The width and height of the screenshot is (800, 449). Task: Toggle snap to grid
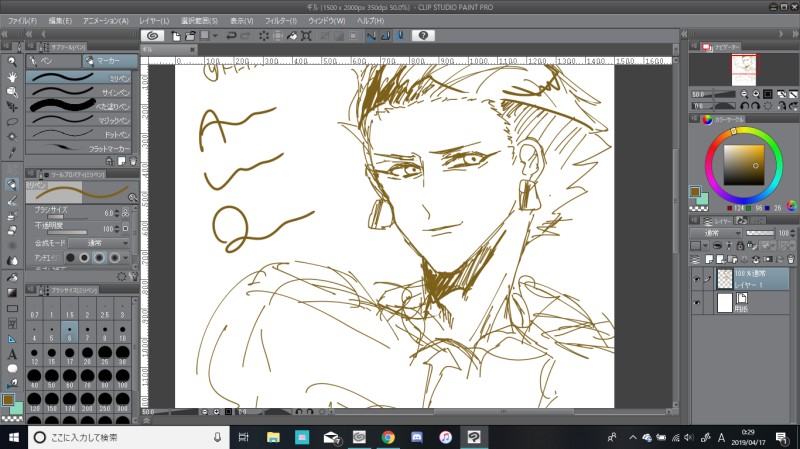(400, 36)
